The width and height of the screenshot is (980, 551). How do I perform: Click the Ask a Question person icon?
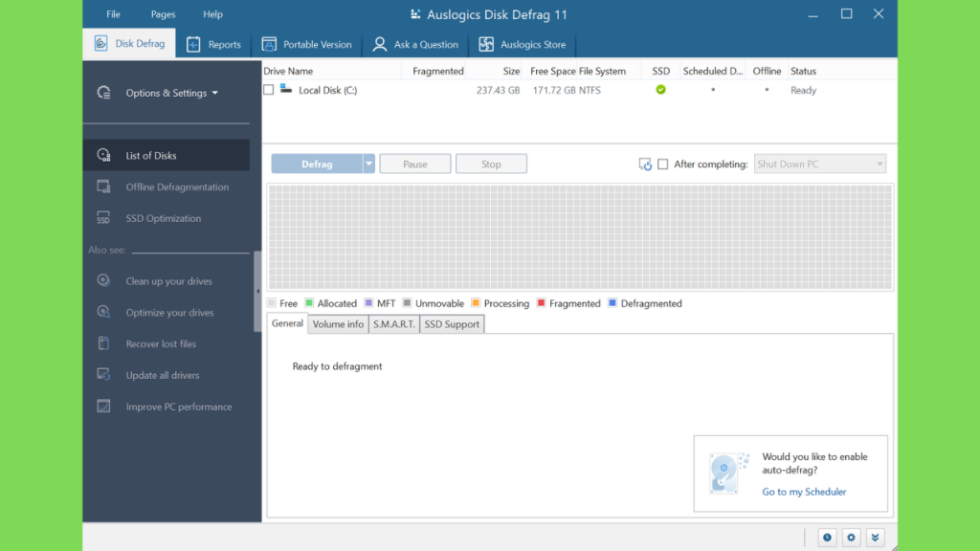coord(379,44)
